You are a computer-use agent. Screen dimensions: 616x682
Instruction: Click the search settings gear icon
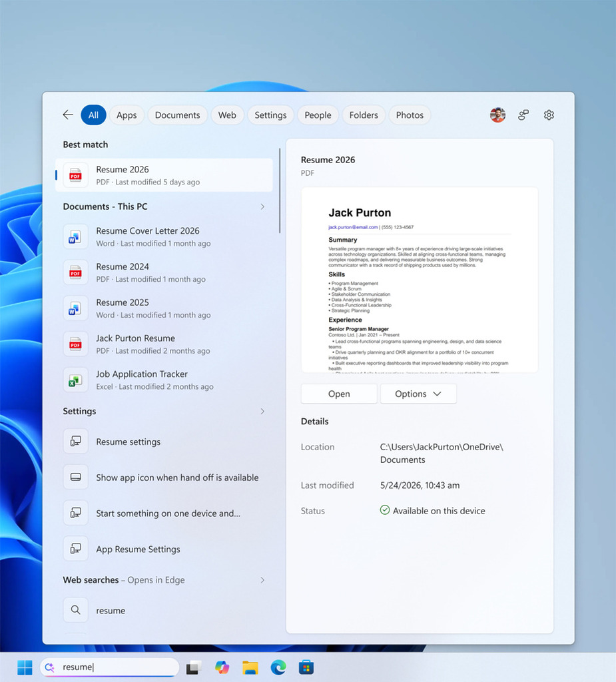pyautogui.click(x=549, y=115)
